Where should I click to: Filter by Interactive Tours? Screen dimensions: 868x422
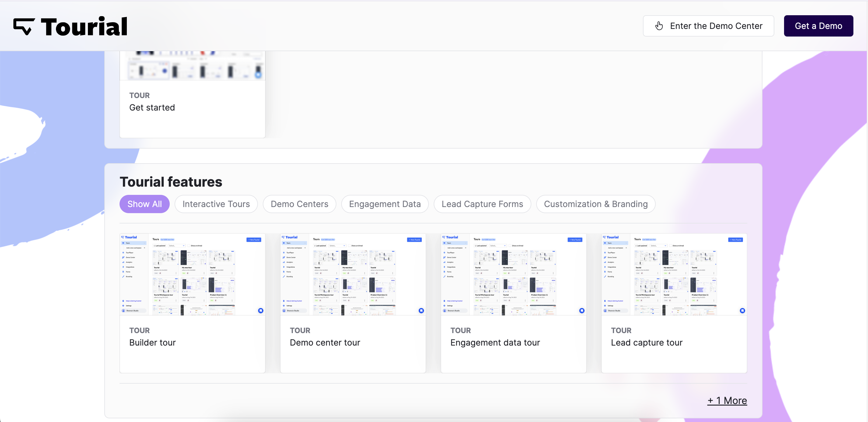[216, 204]
